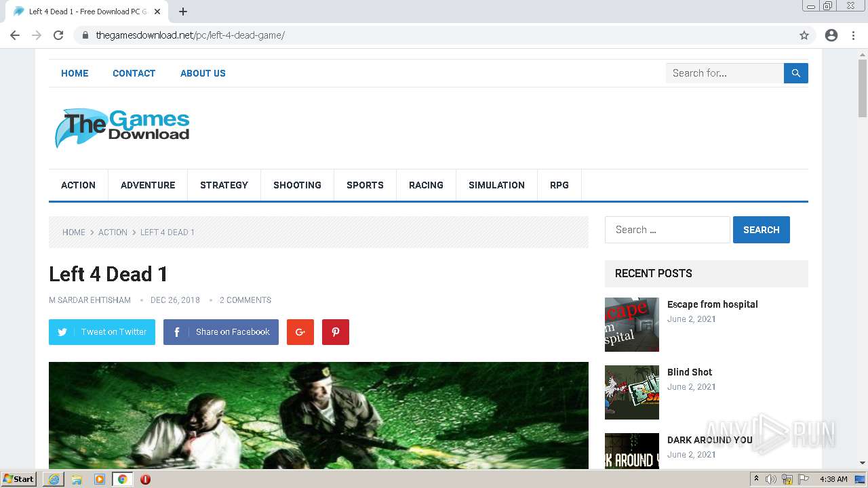Click the red Opera icon in taskbar
The image size is (868, 488).
pyautogui.click(x=145, y=479)
